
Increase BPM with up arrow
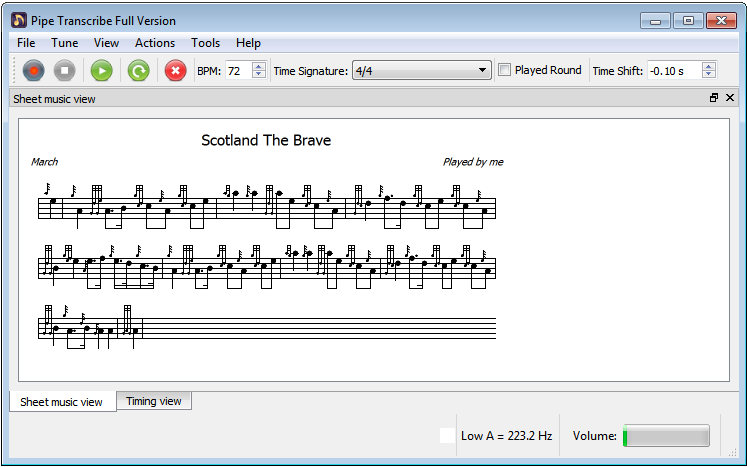point(259,66)
